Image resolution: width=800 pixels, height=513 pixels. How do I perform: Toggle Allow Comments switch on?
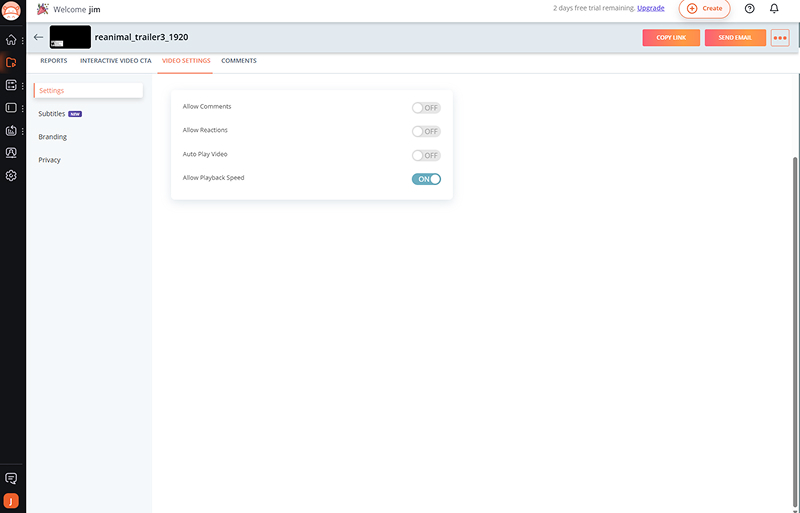pyautogui.click(x=426, y=107)
